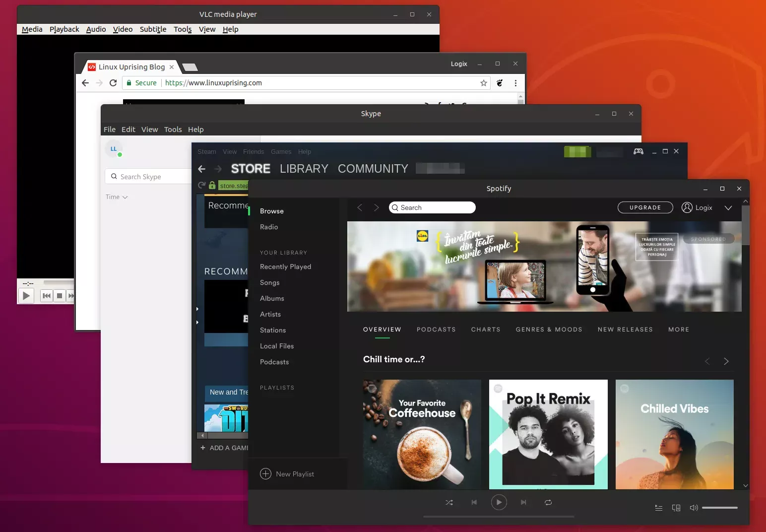Viewport: 766px width, 532px height.
Task: Start playback with Spotify play button
Action: (x=499, y=502)
